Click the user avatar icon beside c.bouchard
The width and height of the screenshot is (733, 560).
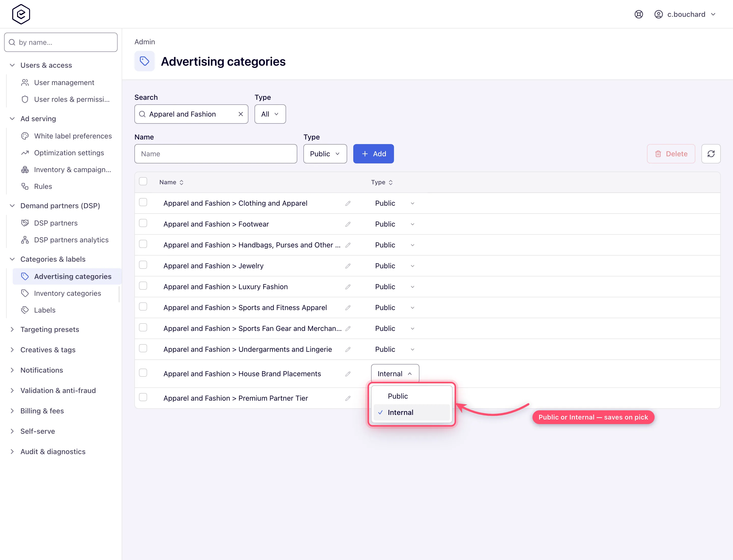[658, 14]
